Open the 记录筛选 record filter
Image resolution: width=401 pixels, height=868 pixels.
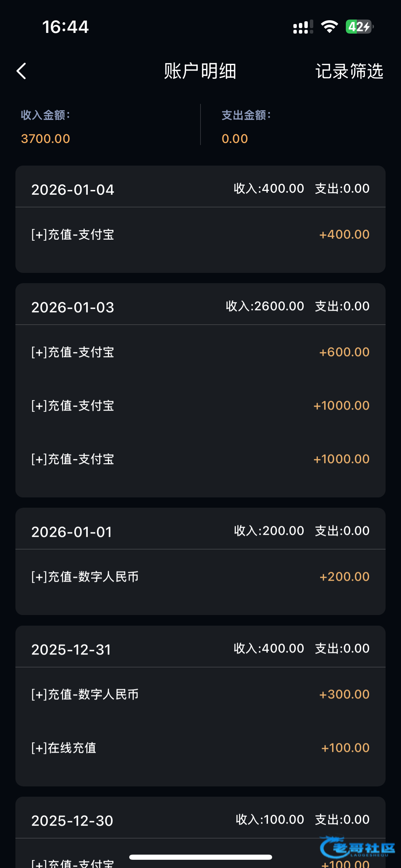(x=349, y=71)
